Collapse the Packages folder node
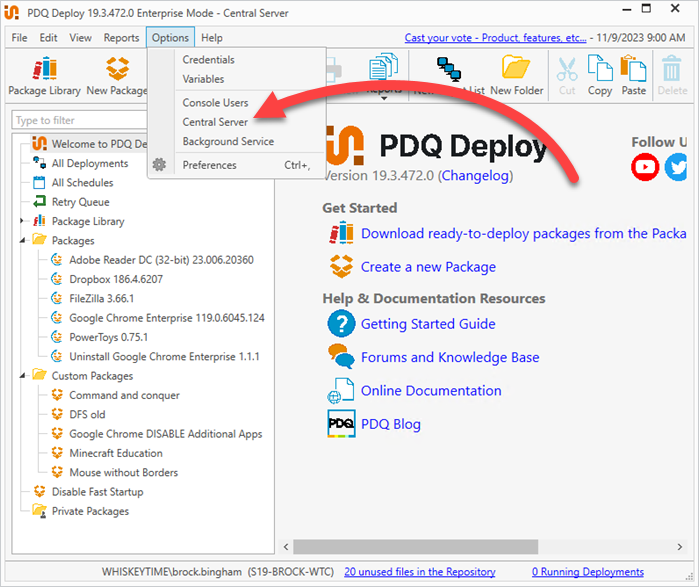 22,240
